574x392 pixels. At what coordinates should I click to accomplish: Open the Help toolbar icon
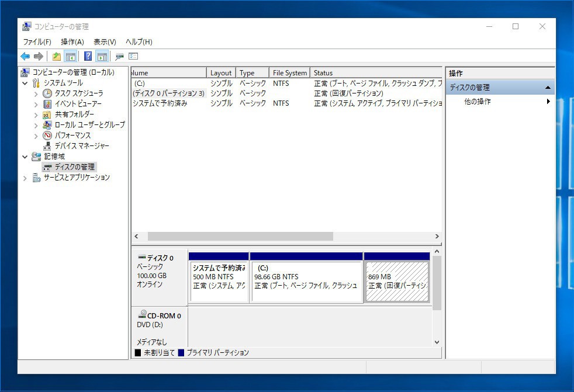click(88, 57)
